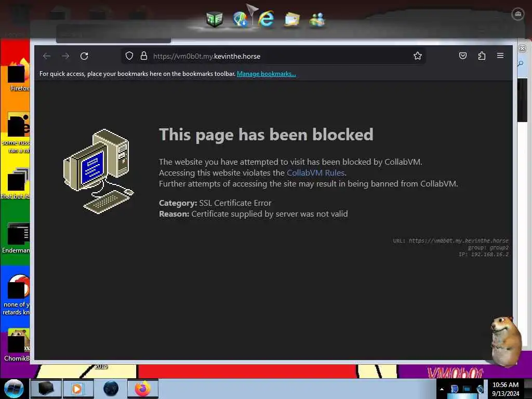The image size is (532, 399).
Task: Click the magnifier icon in background window
Action: [x=521, y=64]
